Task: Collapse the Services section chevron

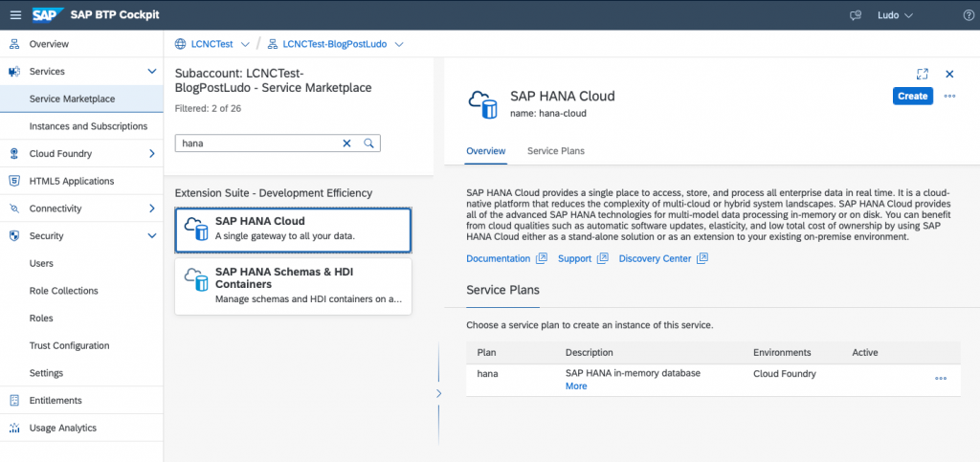Action: click(151, 71)
